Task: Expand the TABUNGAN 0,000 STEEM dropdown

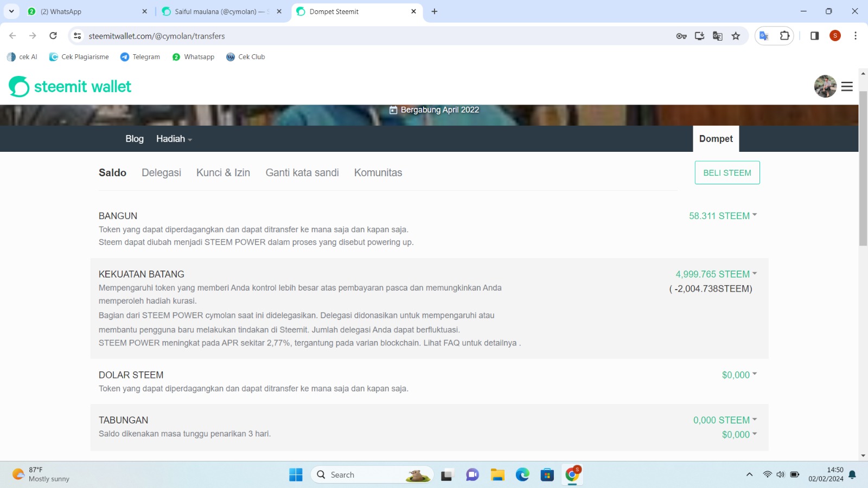Action: 725,420
